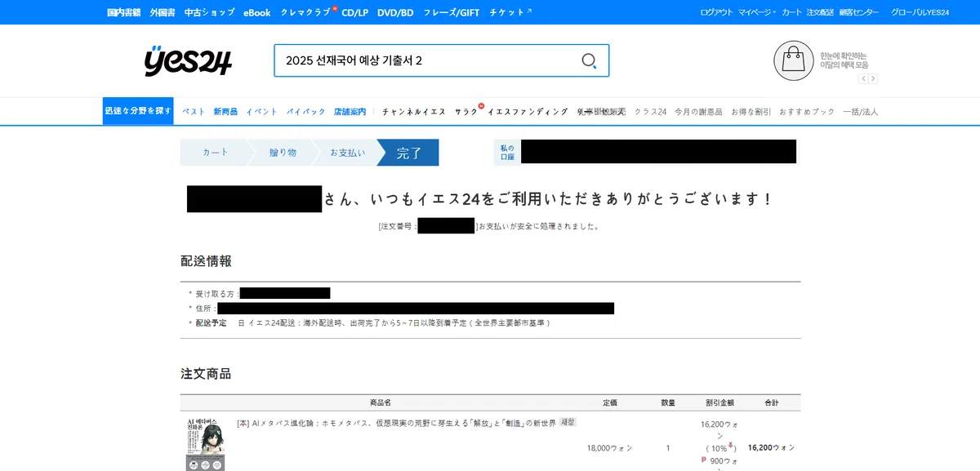
Task: Click the search magnifier icon
Action: [x=589, y=61]
